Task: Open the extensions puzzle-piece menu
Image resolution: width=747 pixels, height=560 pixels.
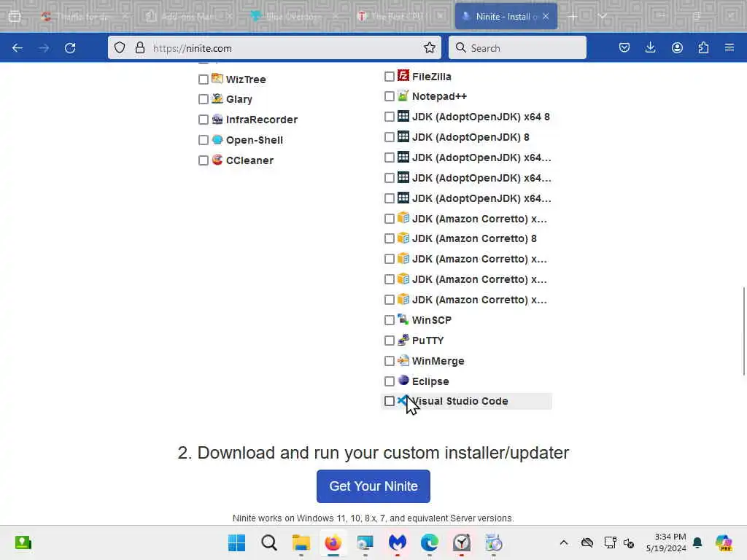Action: coord(703,47)
